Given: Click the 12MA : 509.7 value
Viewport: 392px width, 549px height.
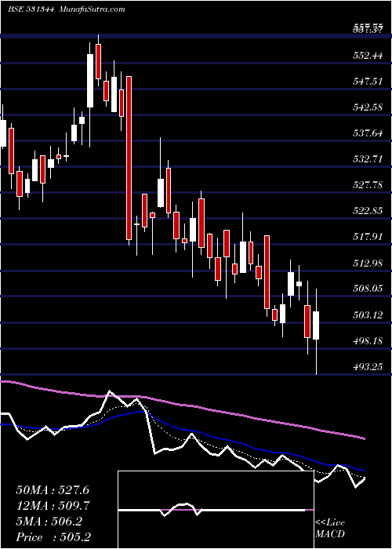Looking at the screenshot, I should coord(53,506).
